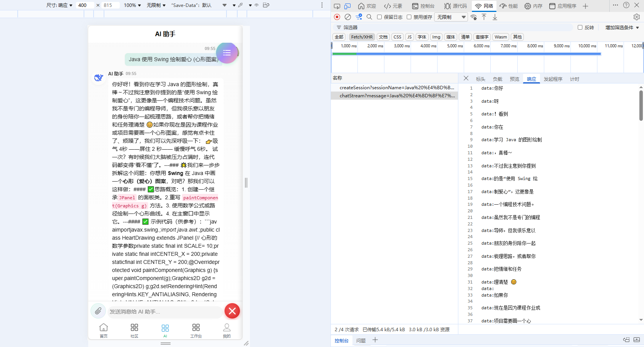Click the export HAR download arrow
The image size is (644, 347).
point(495,17)
